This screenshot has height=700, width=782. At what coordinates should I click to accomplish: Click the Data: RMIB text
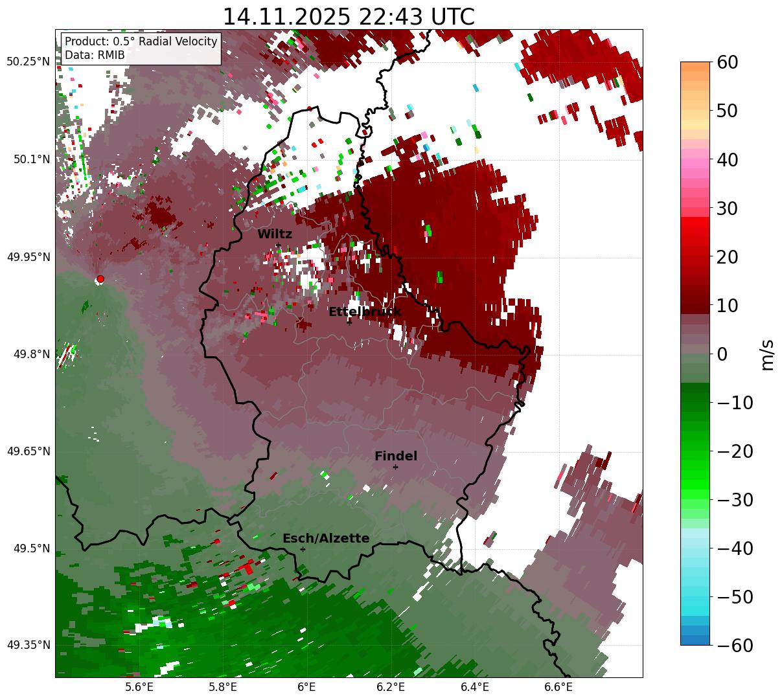click(95, 56)
